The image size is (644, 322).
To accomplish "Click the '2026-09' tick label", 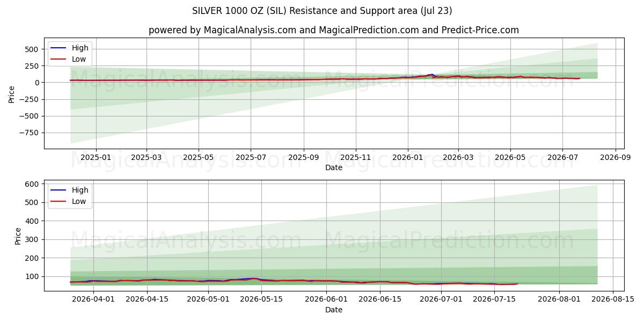I will pos(615,158).
